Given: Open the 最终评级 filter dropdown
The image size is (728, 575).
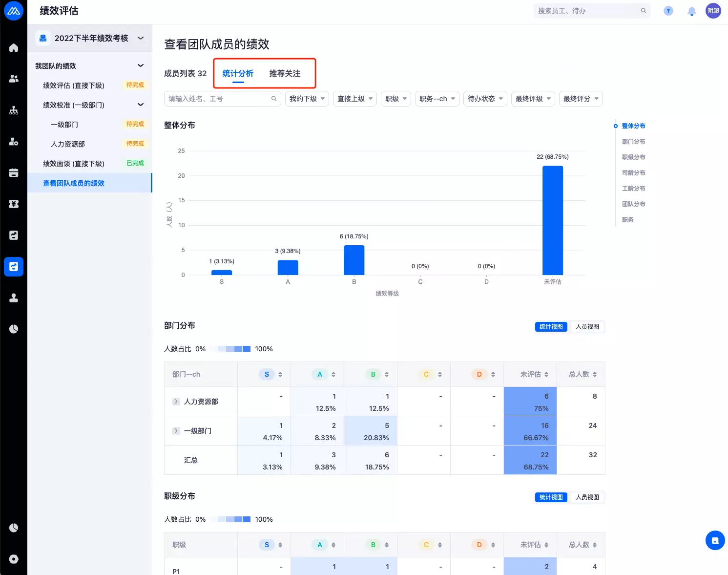Looking at the screenshot, I should pyautogui.click(x=533, y=99).
